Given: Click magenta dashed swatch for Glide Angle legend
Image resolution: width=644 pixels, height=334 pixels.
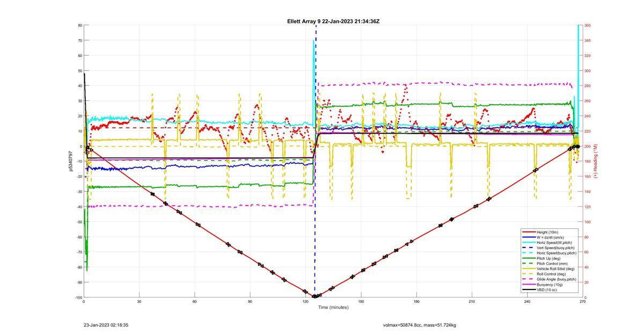Looking at the screenshot, I should [x=528, y=279].
